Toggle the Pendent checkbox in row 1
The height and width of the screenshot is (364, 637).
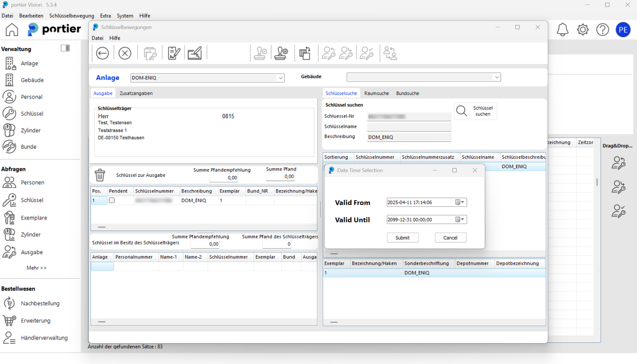tap(112, 200)
